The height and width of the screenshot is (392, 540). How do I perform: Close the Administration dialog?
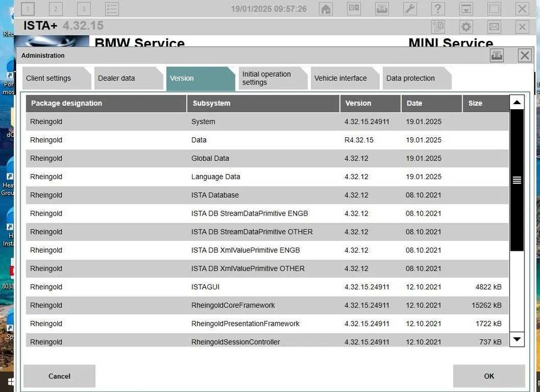pos(524,55)
